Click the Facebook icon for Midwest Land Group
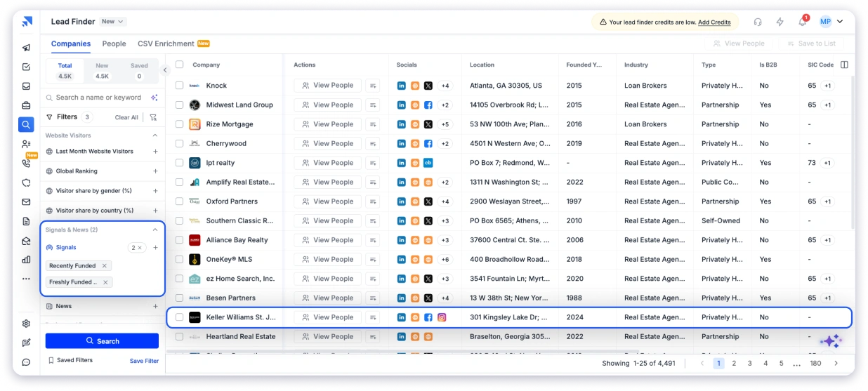Image resolution: width=868 pixels, height=391 pixels. pyautogui.click(x=428, y=105)
